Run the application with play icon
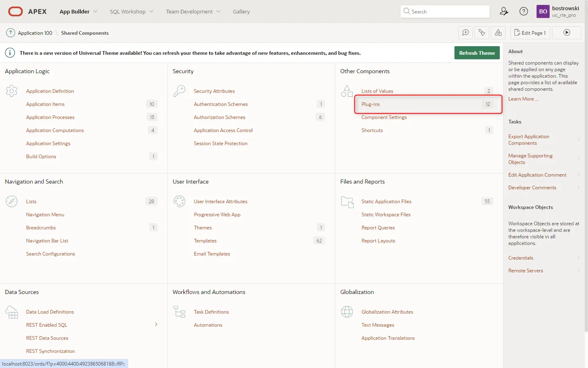The width and height of the screenshot is (588, 368). click(567, 33)
